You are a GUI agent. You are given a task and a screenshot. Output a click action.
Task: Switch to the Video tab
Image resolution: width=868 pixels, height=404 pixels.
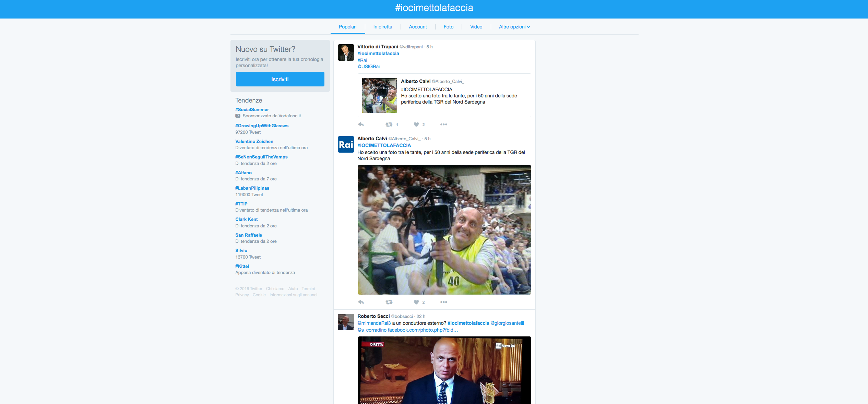point(476,27)
